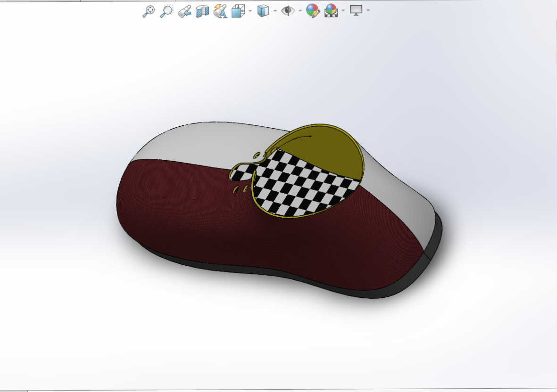
Task: Expand the Apply Scene dropdown arrow
Action: [x=343, y=11]
